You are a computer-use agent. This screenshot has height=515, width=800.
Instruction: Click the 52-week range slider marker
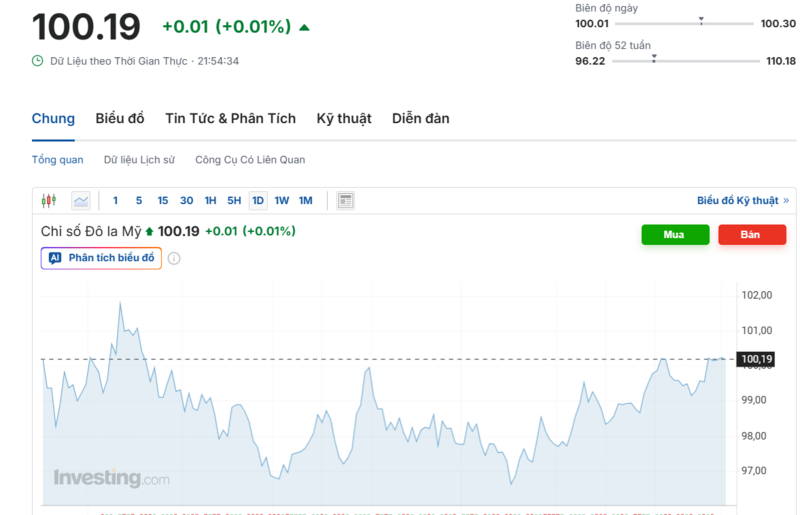tap(653, 59)
